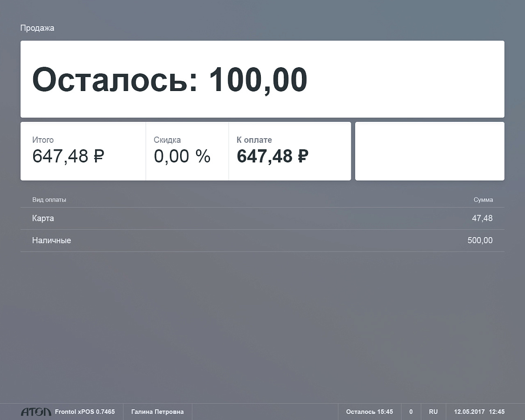Click the empty white panel beside К оплате
The height and width of the screenshot is (420, 525).
point(429,151)
